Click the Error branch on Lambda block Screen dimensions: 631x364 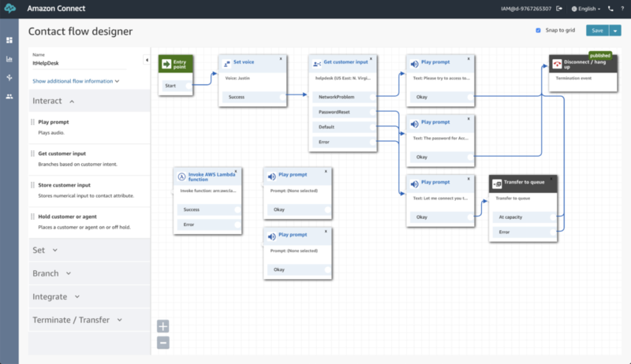(x=207, y=225)
